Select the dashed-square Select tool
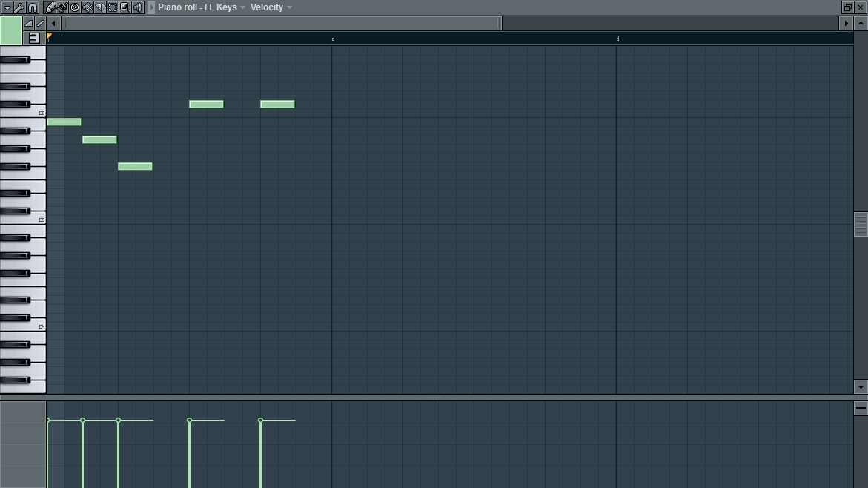The width and height of the screenshot is (868, 488). click(113, 7)
